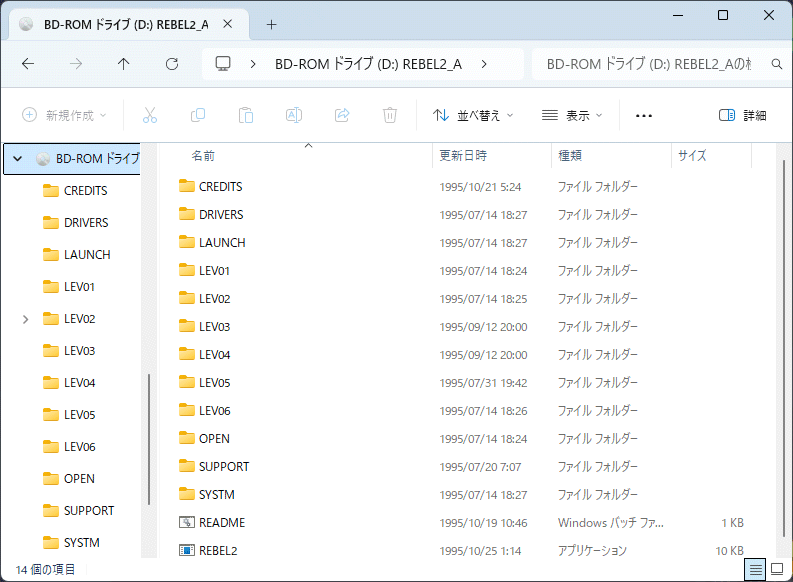
Task: Click the Delete trash icon
Action: (x=389, y=115)
